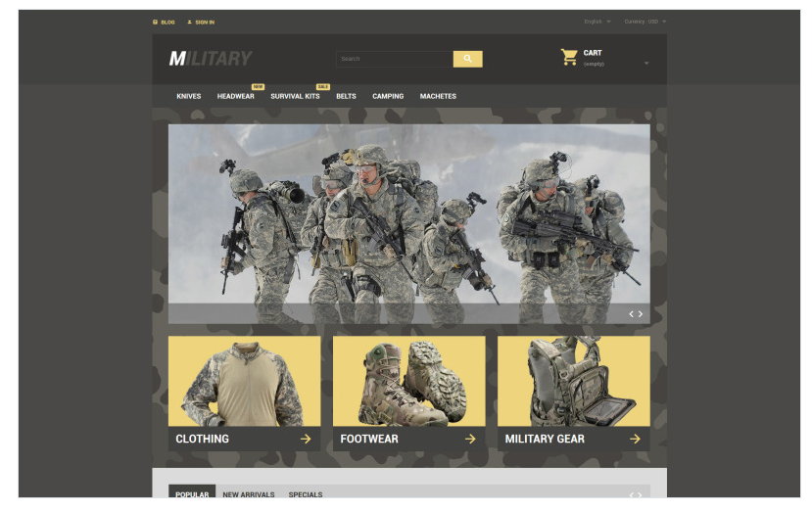The height and width of the screenshot is (513, 812).
Task: Open the Blog link
Action: [x=165, y=22]
